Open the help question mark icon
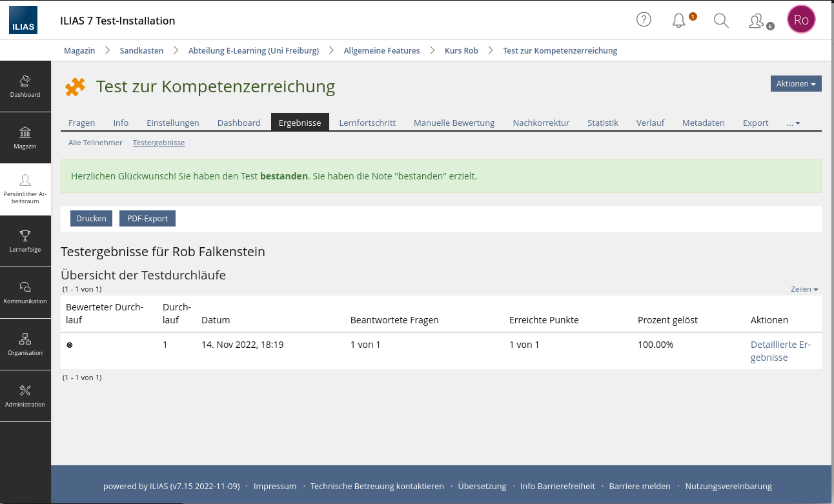Viewport: 834px width, 504px height. (644, 20)
